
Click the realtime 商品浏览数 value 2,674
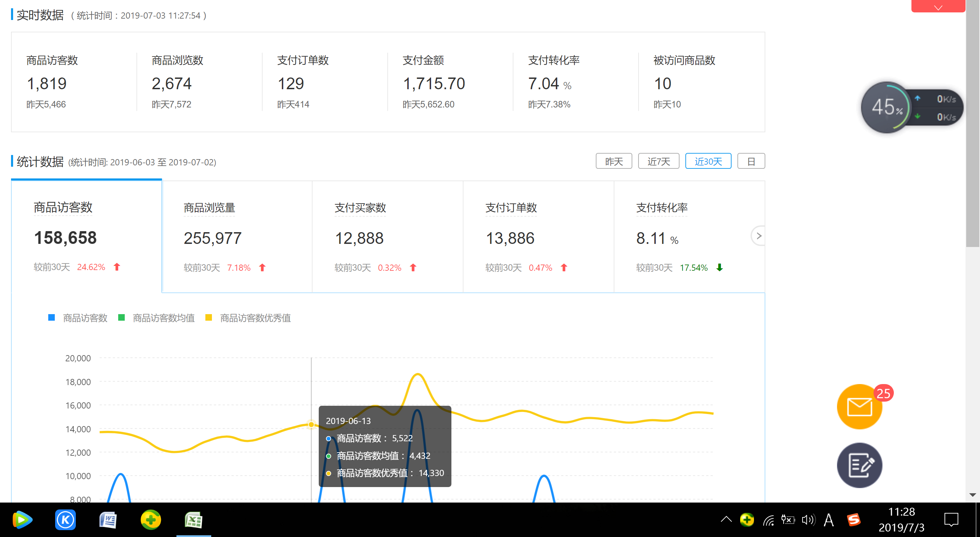click(x=172, y=83)
